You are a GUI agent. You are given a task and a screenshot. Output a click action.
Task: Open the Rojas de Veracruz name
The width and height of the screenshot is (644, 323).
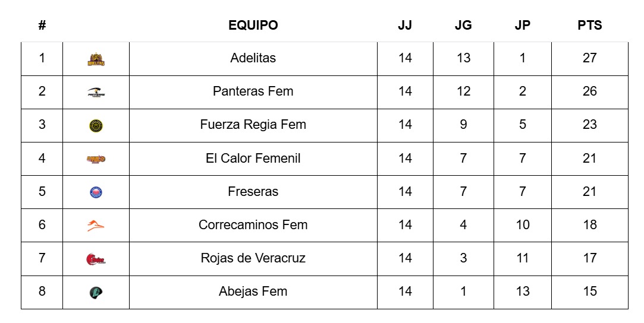point(253,258)
